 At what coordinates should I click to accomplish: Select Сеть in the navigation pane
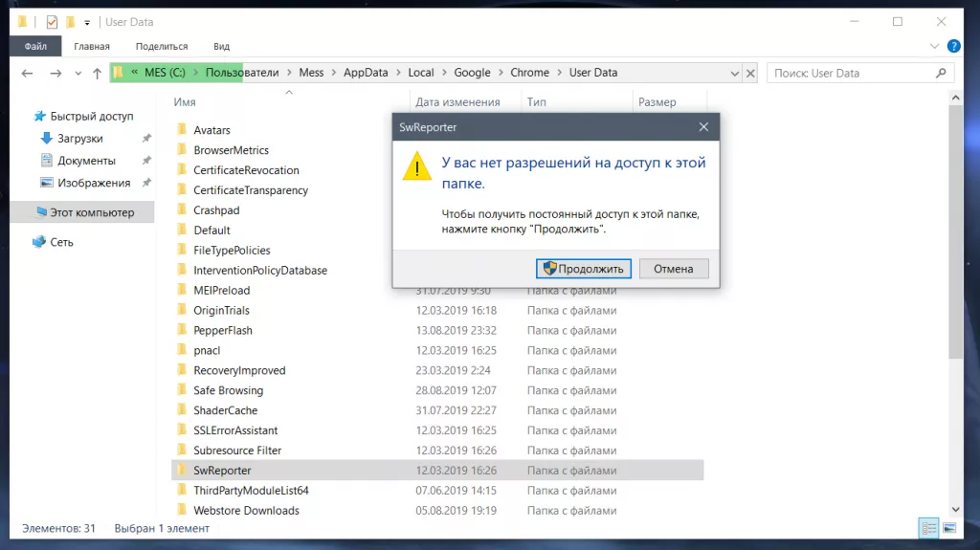(61, 242)
